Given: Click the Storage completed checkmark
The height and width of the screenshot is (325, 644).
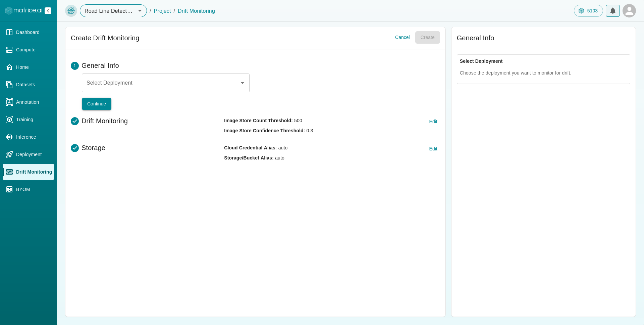Looking at the screenshot, I should click(75, 148).
